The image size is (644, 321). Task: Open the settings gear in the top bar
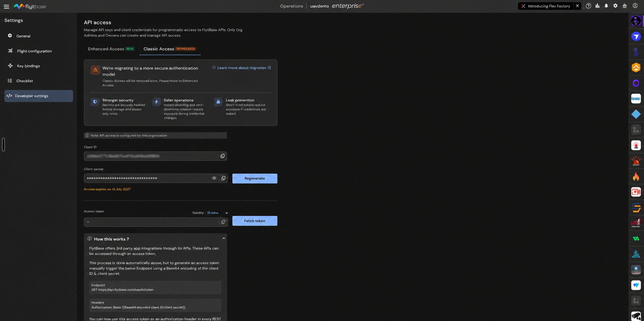point(615,6)
